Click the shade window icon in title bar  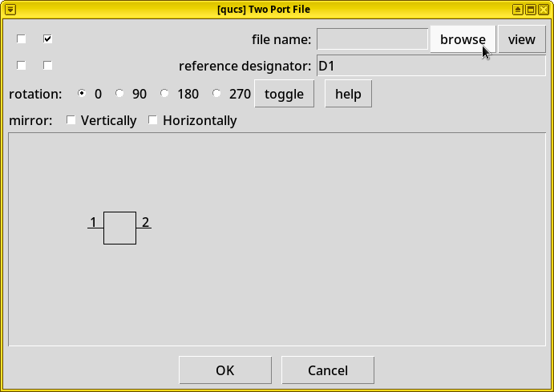pyautogui.click(x=519, y=9)
